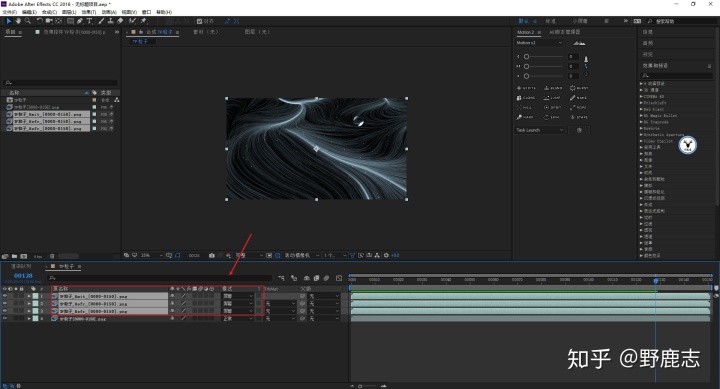This screenshot has height=389, width=720.
Task: Open the Composition (合成) menu
Action: [49, 12]
